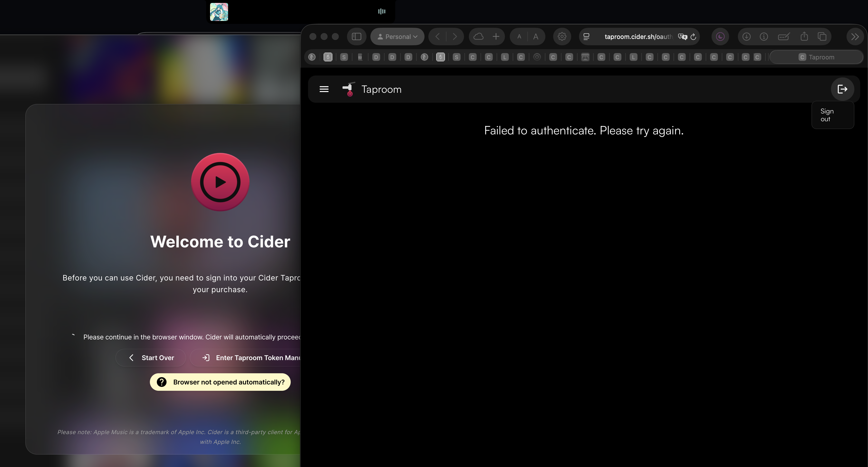
Task: Toggle the dark mode moon extension
Action: click(x=720, y=37)
